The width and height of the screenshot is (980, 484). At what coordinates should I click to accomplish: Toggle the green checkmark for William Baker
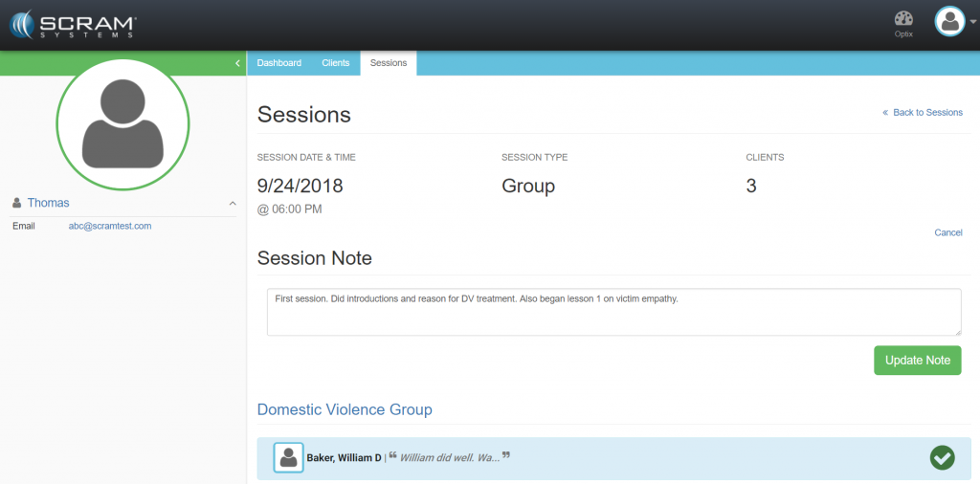click(x=942, y=458)
